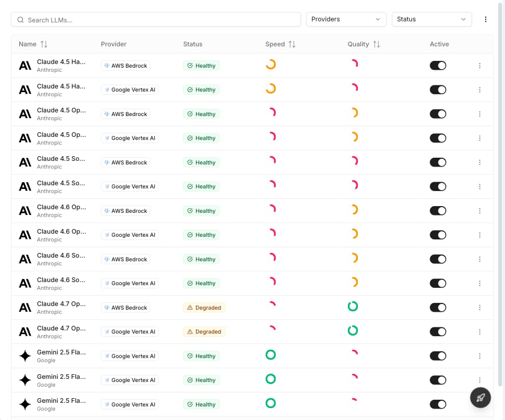Click the Provider column header
Image resolution: width=505 pixels, height=420 pixels.
tap(113, 44)
